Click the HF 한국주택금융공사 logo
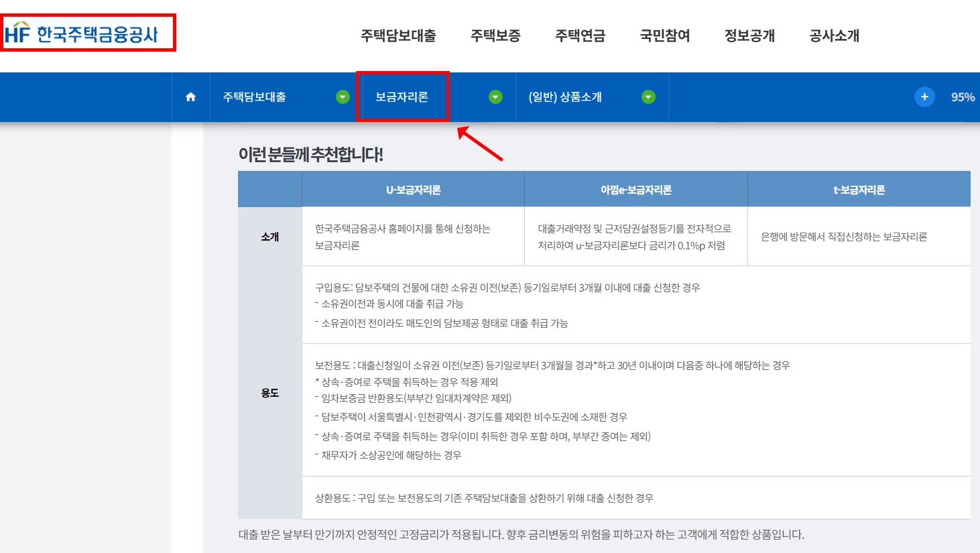980x553 pixels. click(81, 34)
